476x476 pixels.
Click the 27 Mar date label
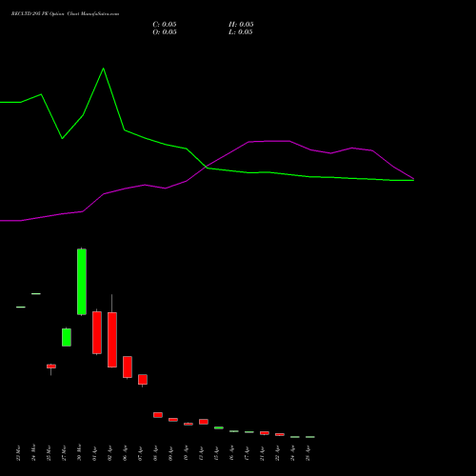pyautogui.click(x=64, y=453)
